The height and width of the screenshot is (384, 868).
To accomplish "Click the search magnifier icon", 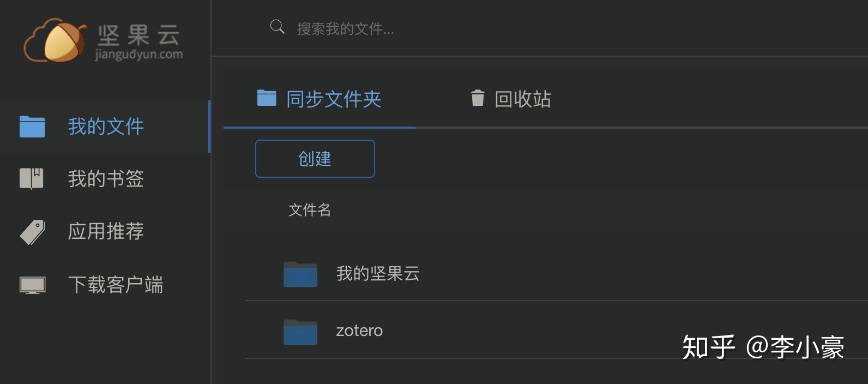I will [277, 27].
